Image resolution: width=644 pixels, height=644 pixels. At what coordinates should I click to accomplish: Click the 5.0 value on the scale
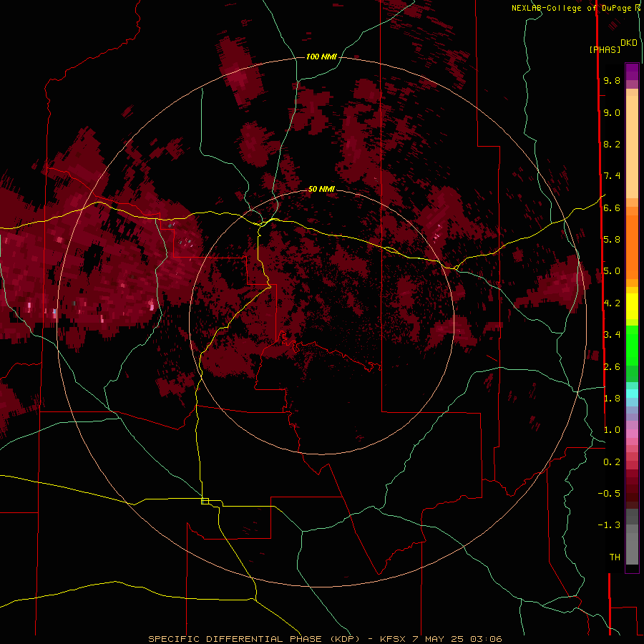(612, 271)
